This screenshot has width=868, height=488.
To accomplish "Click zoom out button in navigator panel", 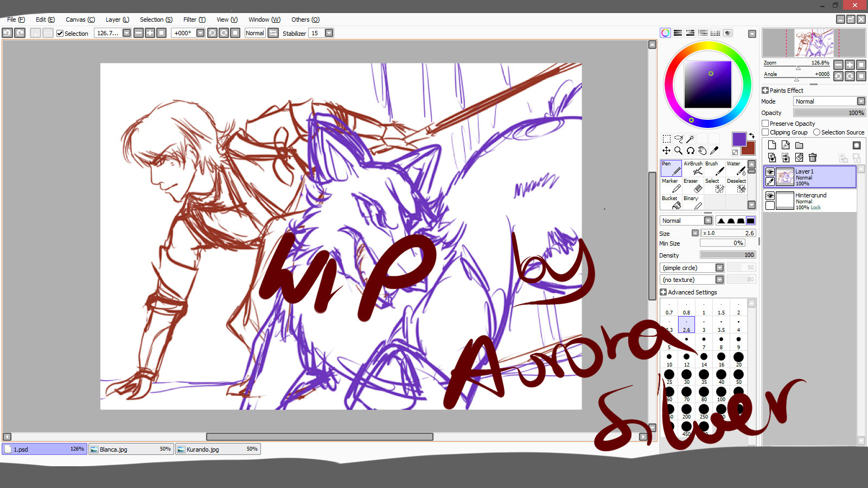I will pos(838,65).
